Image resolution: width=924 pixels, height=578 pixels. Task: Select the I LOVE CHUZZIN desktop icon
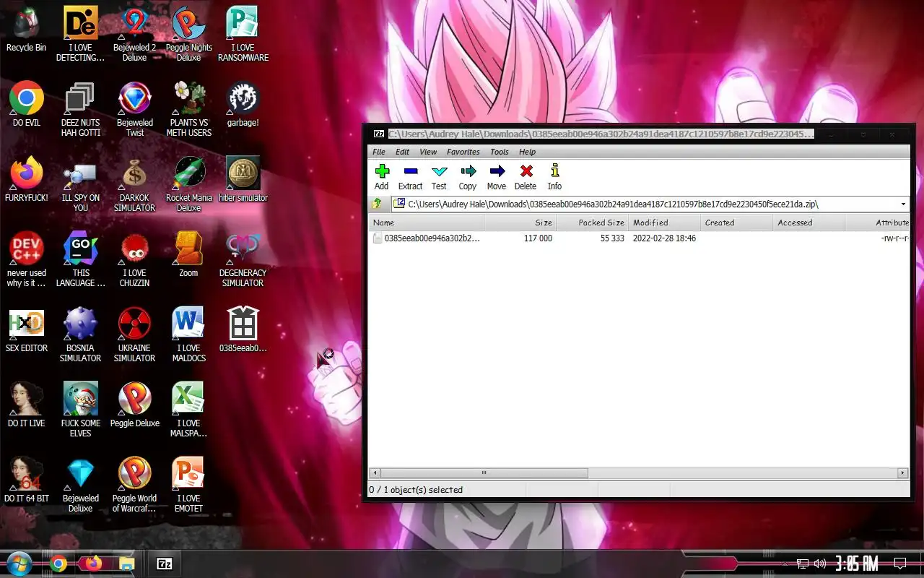pyautogui.click(x=134, y=259)
